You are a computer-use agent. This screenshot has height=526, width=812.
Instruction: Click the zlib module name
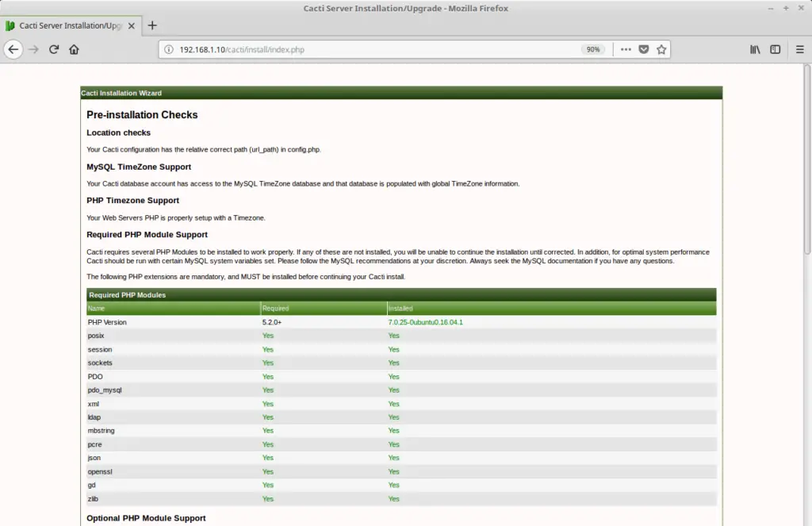tap(93, 499)
